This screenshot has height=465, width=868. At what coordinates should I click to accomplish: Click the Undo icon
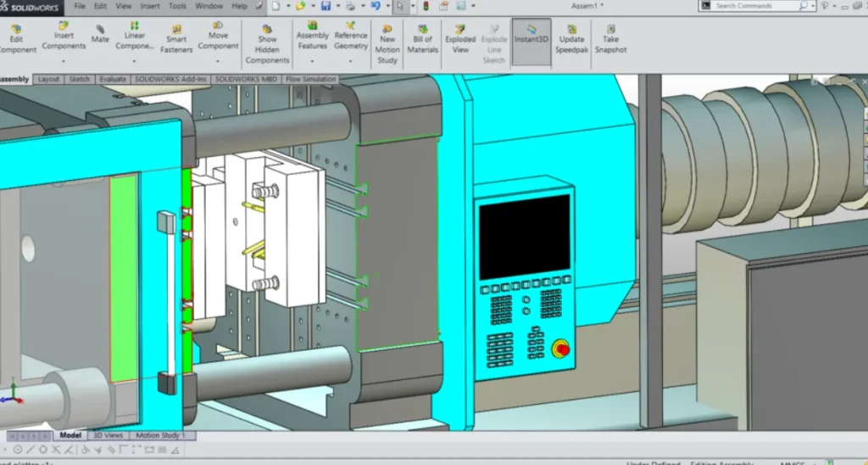coord(376,6)
